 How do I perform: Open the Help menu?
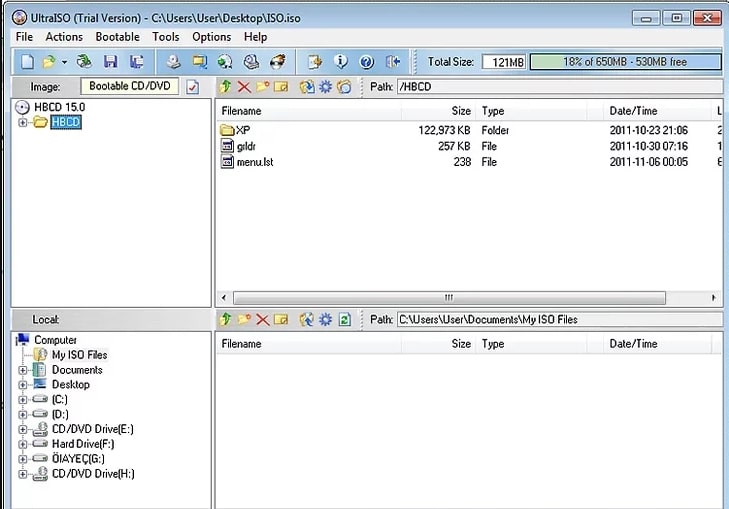(x=255, y=37)
